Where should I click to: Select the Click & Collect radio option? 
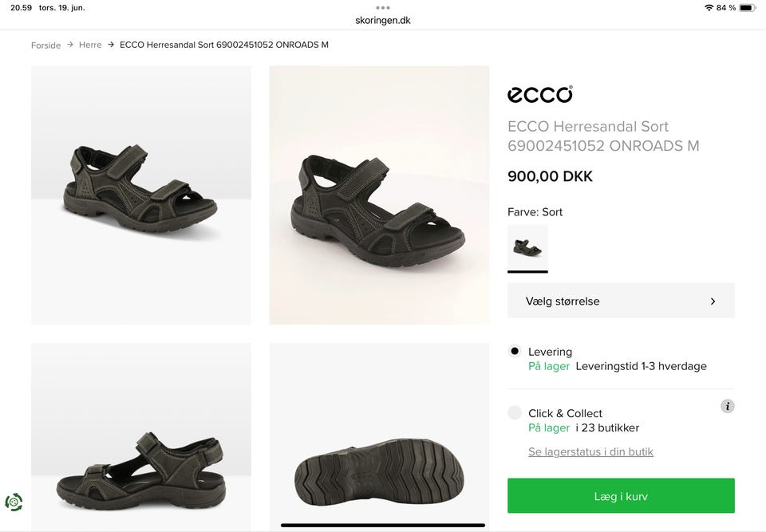click(515, 412)
